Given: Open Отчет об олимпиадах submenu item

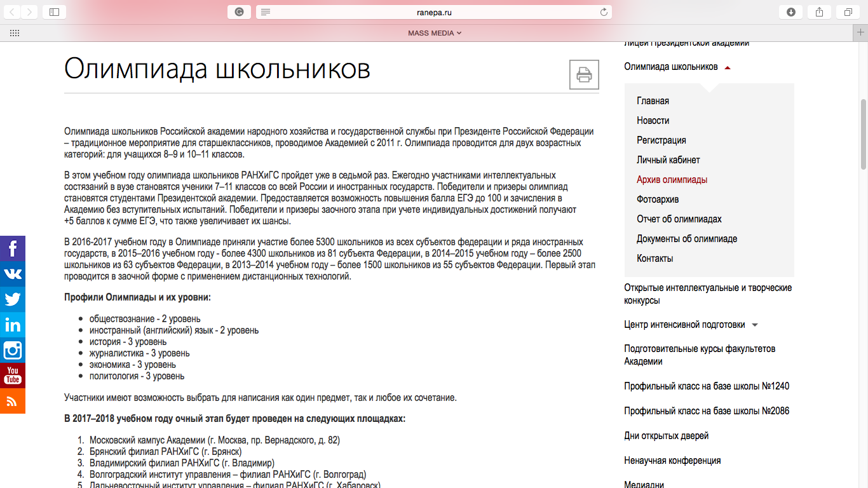Looking at the screenshot, I should pyautogui.click(x=679, y=219).
